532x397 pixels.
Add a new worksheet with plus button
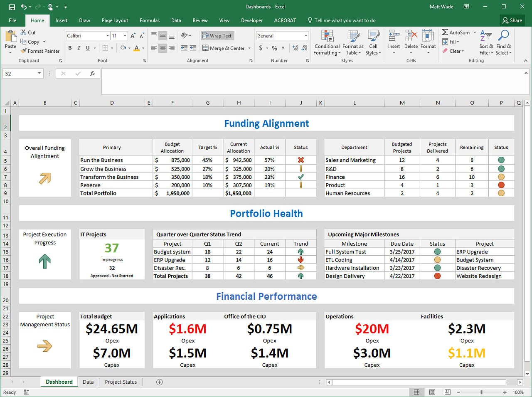coord(160,382)
